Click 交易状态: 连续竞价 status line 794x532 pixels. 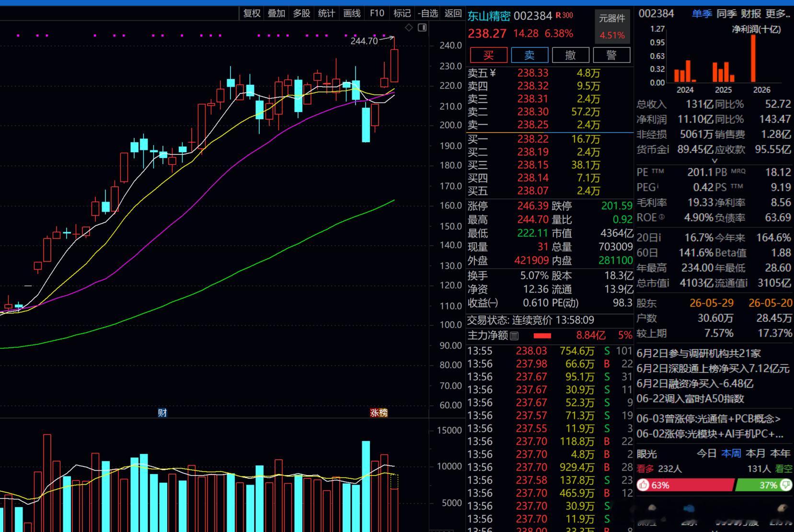[530, 320]
